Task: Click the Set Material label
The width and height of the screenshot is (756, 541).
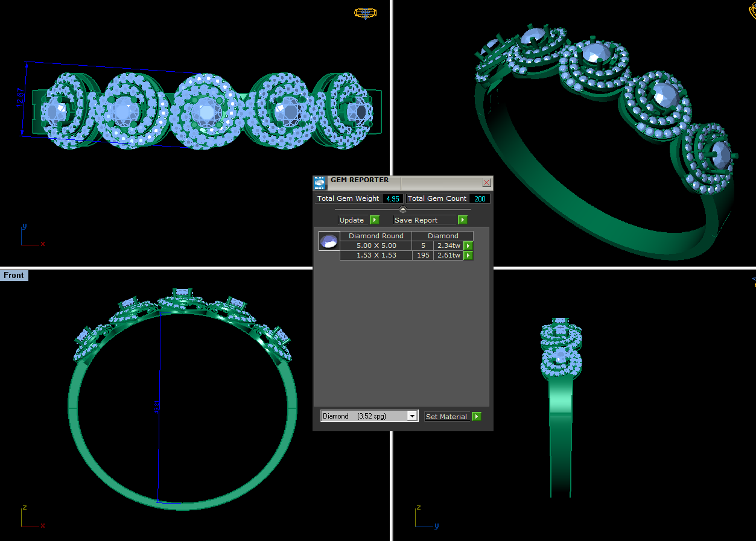Action: point(447,417)
